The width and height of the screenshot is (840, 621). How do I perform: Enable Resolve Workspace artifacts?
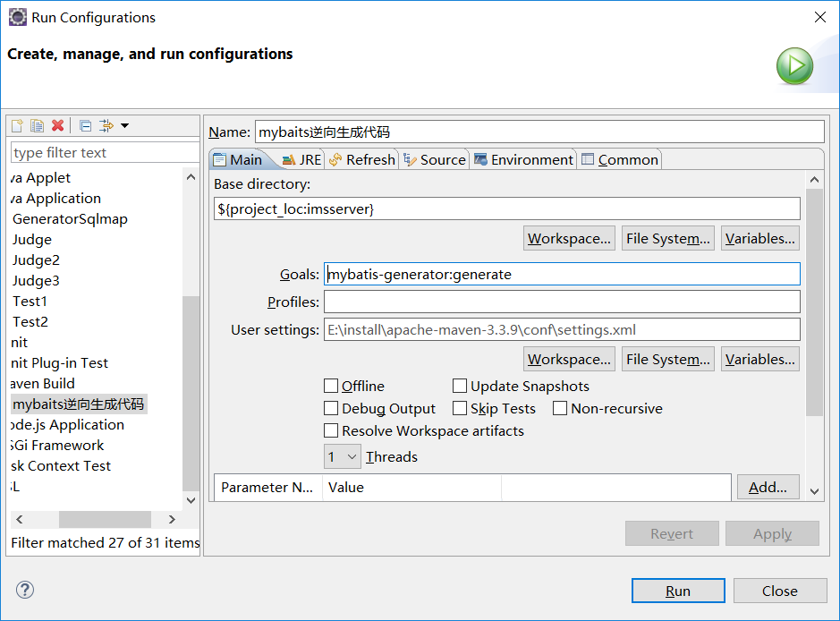point(332,430)
